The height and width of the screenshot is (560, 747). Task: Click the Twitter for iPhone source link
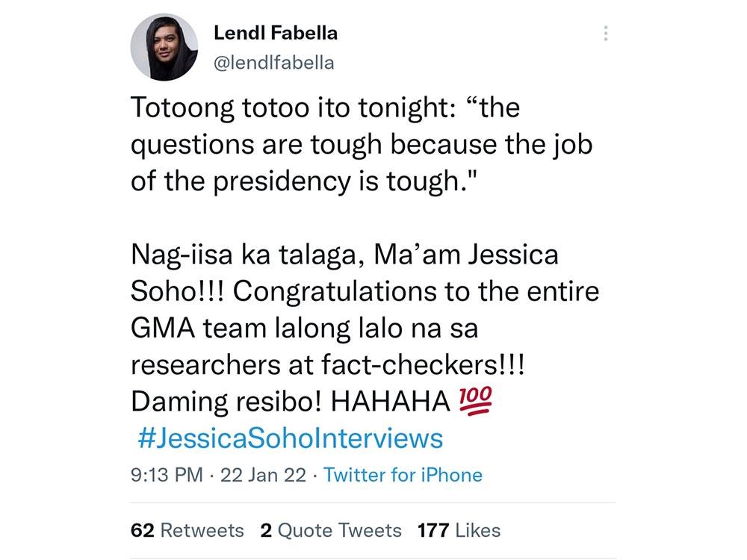403,475
